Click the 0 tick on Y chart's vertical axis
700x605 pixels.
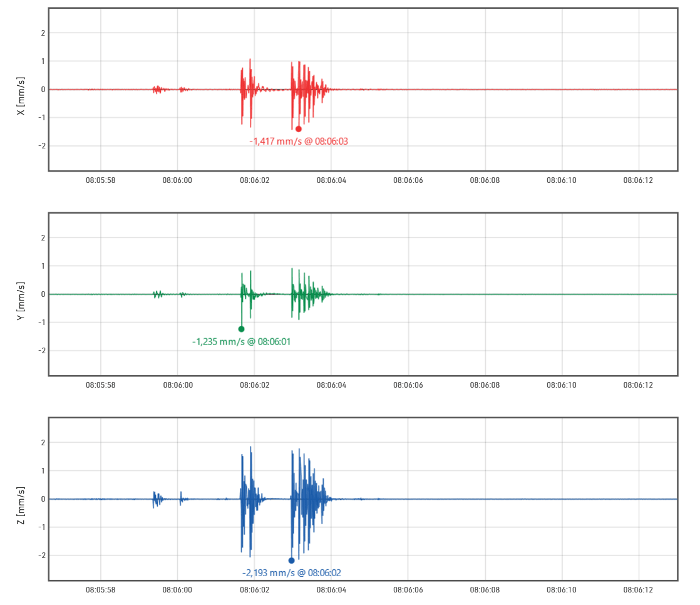[x=43, y=294]
